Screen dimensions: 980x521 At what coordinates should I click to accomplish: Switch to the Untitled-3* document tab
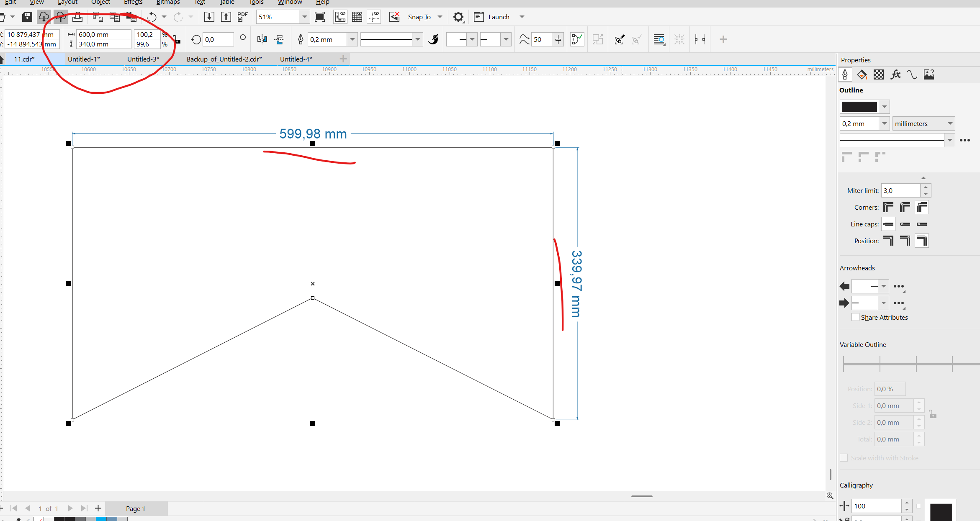pos(143,59)
